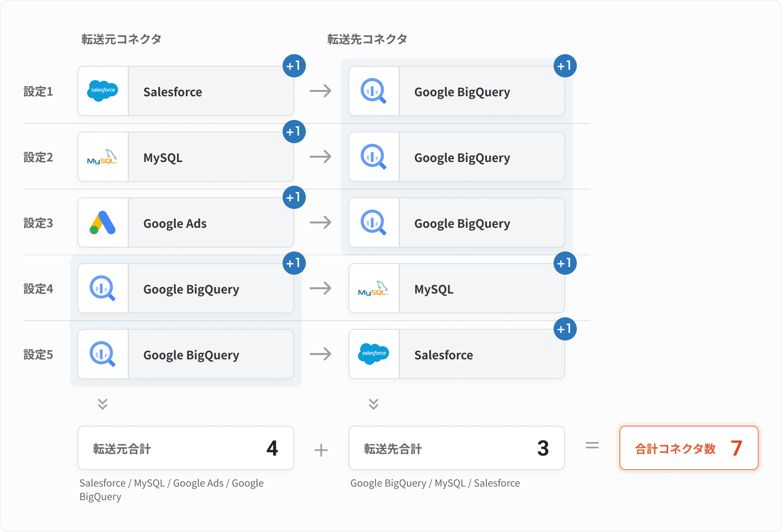Screen dimensions: 782x532
Task: Click the 設定4 row label
Action: [38, 289]
